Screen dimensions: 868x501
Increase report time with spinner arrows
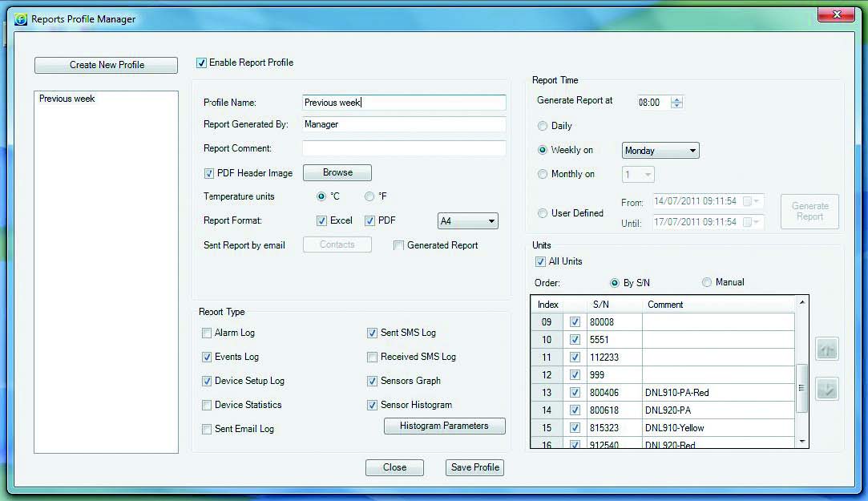[x=677, y=99]
